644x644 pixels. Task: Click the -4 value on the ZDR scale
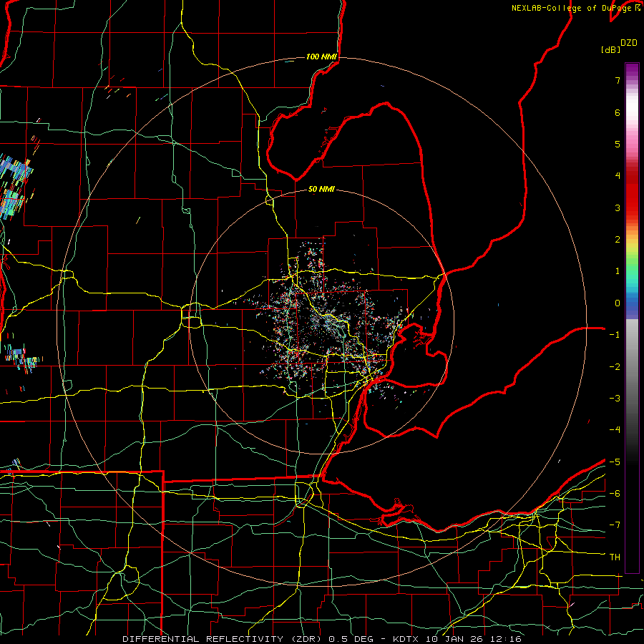(x=615, y=430)
